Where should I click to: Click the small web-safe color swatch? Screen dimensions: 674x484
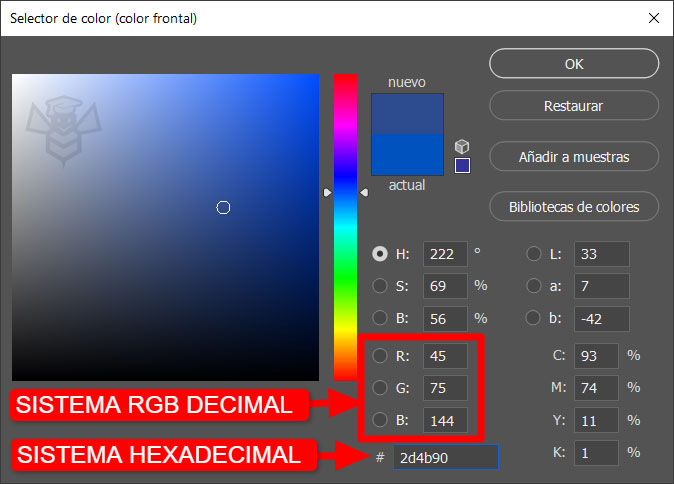click(x=462, y=165)
